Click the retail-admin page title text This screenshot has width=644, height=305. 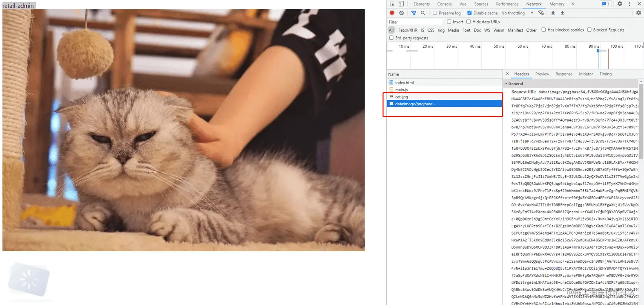click(x=19, y=6)
